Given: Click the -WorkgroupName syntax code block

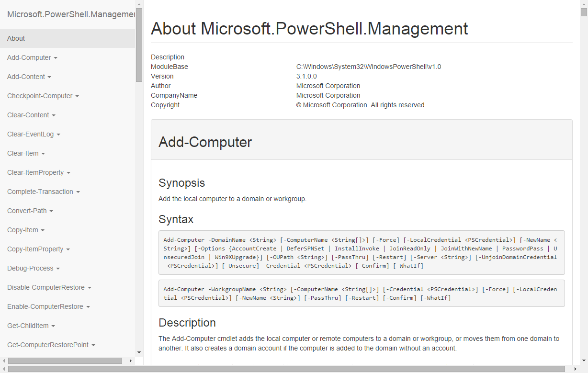Looking at the screenshot, I should click(x=362, y=293).
